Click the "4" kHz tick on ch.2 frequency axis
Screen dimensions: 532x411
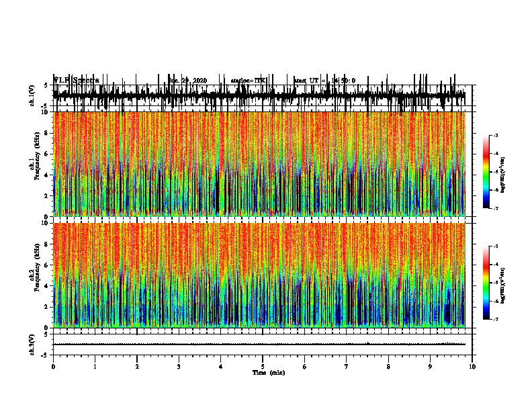(x=46, y=286)
